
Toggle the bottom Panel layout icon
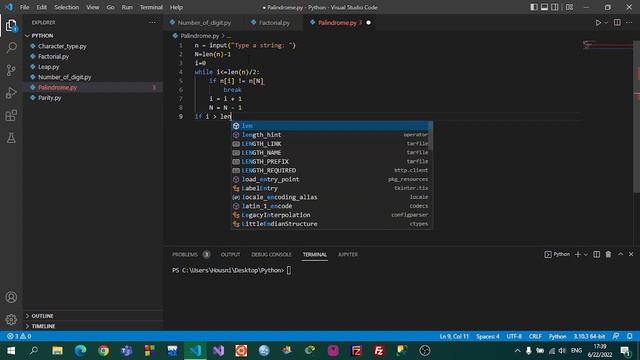544,7
